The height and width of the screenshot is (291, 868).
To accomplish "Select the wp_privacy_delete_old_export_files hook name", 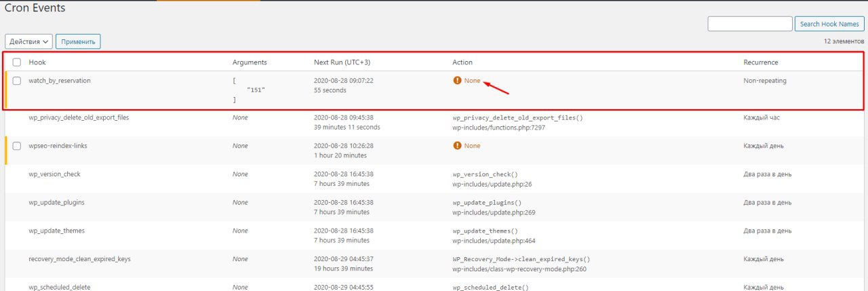I will (79, 117).
